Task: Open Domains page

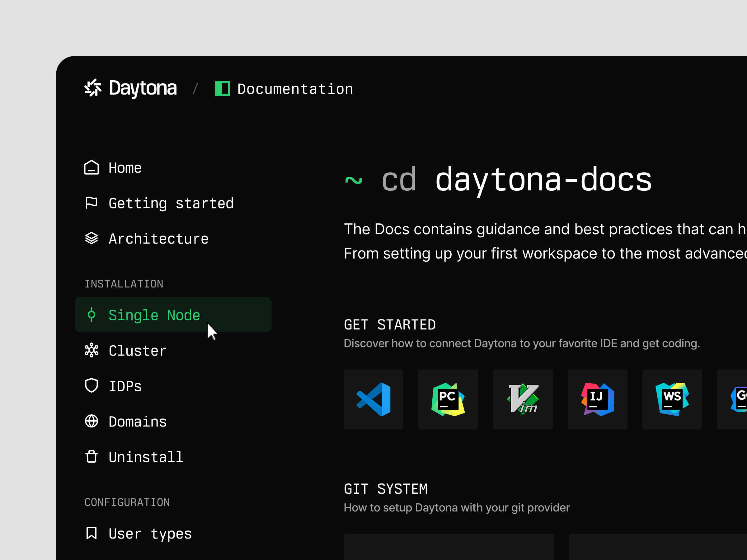Action: [x=138, y=422]
